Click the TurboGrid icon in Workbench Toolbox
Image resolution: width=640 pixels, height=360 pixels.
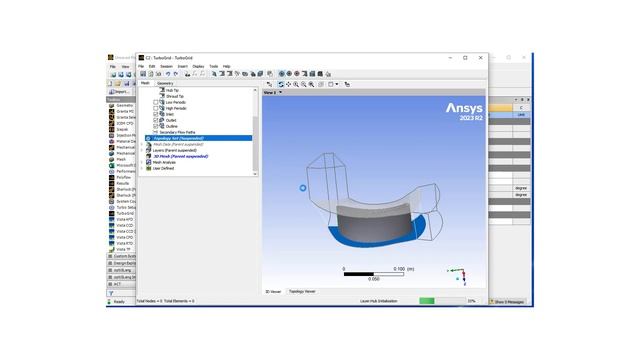coord(111,213)
